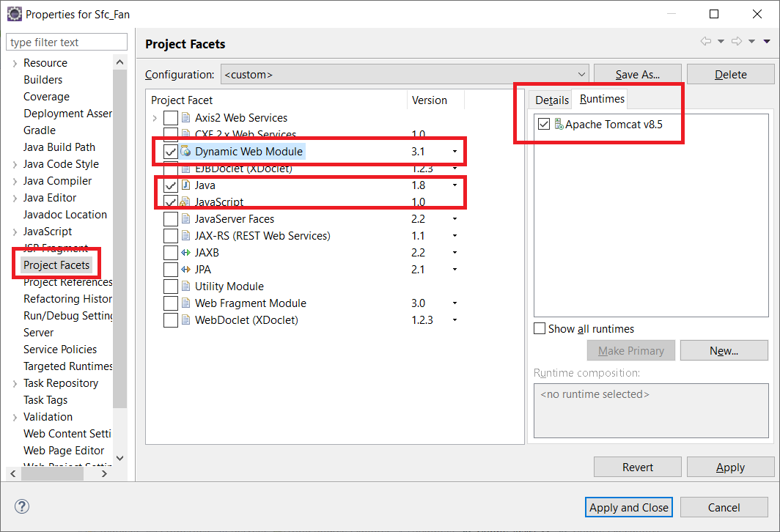Click the JavaServer Faces icon

[x=185, y=219]
